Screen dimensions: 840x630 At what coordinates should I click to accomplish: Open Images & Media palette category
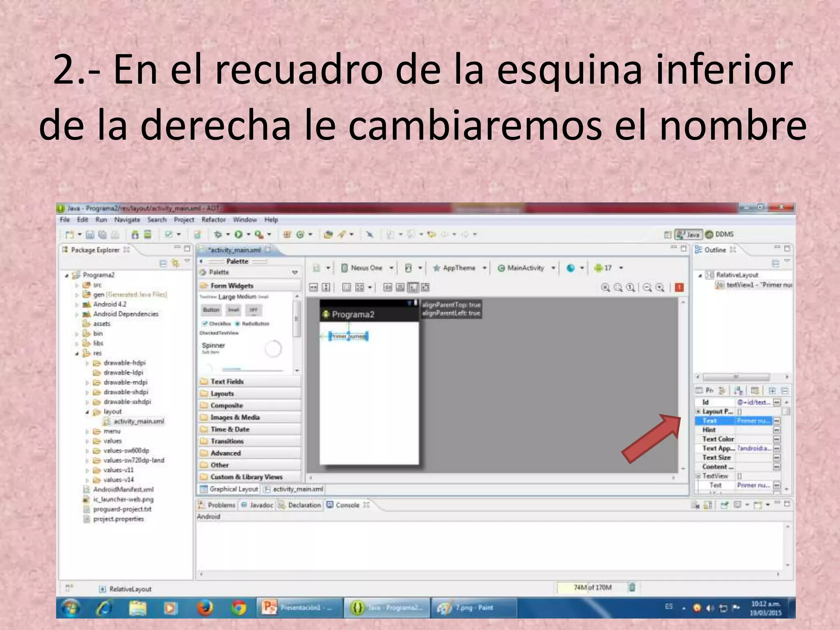tap(249, 418)
